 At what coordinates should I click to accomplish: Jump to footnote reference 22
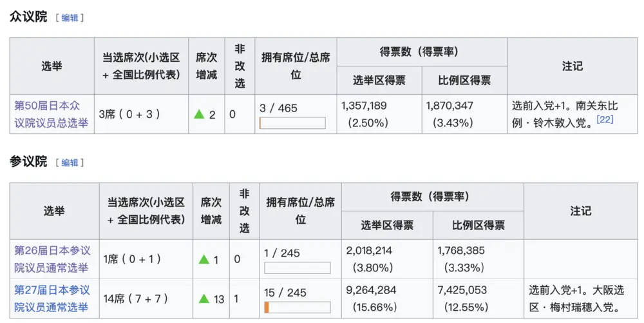[x=605, y=119]
